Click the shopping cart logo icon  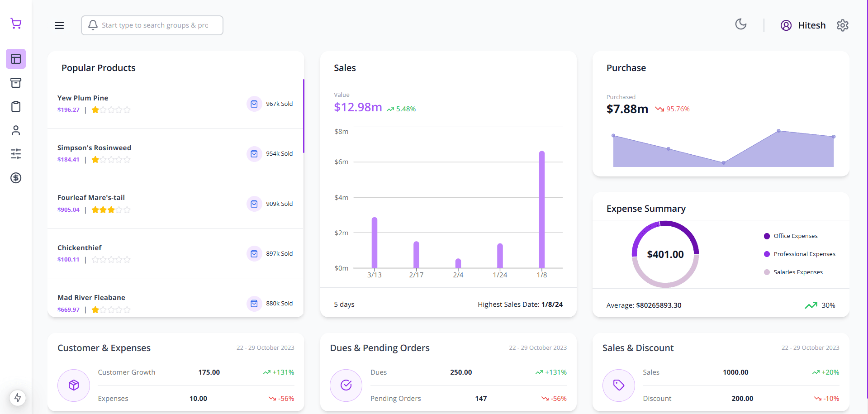[16, 24]
